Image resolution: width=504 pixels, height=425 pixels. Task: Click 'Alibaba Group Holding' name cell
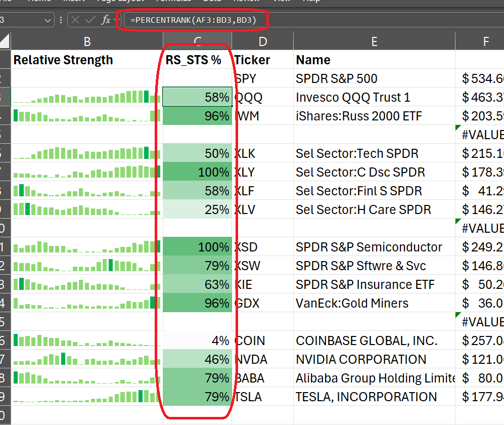pyautogui.click(x=374, y=378)
